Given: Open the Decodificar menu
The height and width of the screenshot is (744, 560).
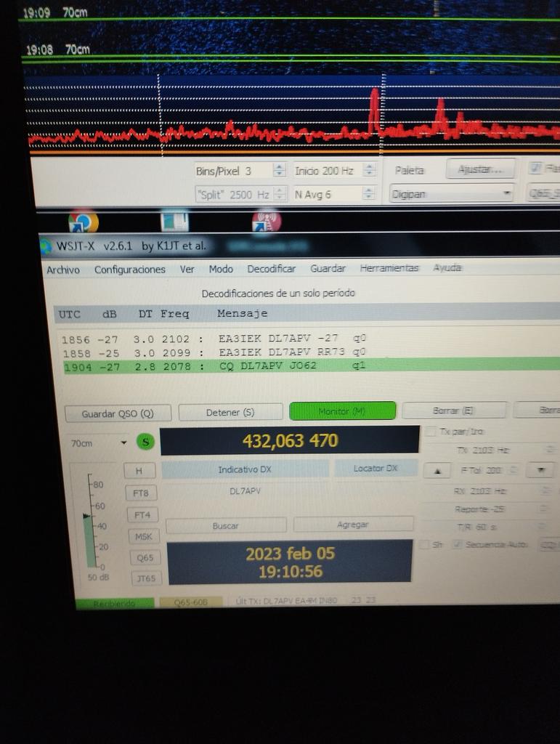Looking at the screenshot, I should click(x=271, y=269).
